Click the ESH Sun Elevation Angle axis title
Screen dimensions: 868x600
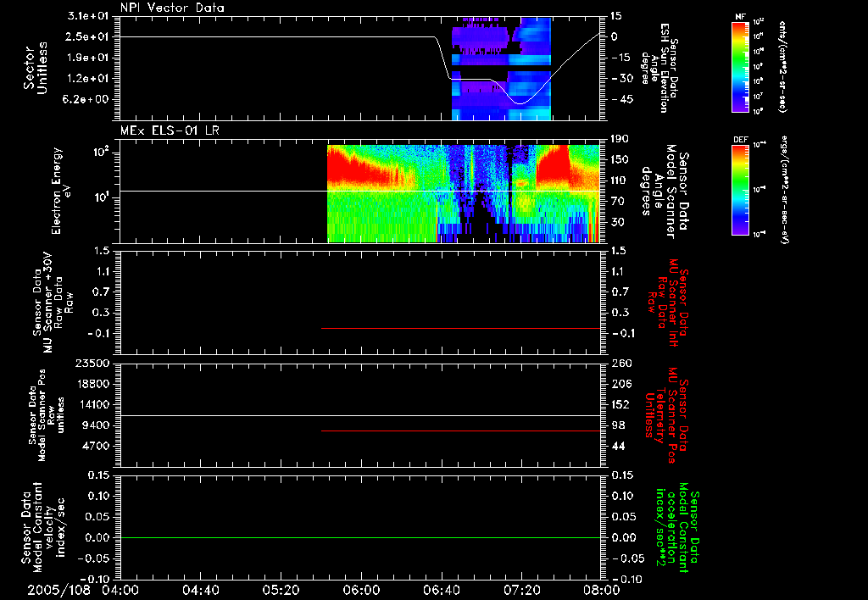coord(661,68)
